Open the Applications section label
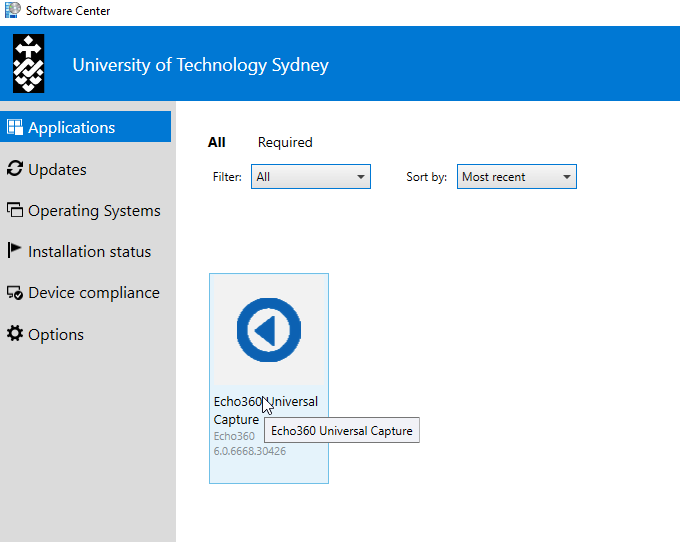The image size is (680, 542). click(x=72, y=128)
